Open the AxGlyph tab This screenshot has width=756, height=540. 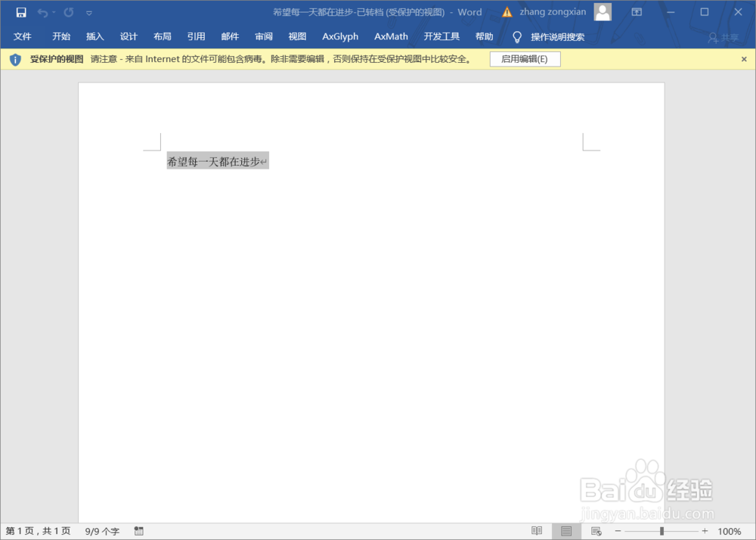tap(340, 36)
